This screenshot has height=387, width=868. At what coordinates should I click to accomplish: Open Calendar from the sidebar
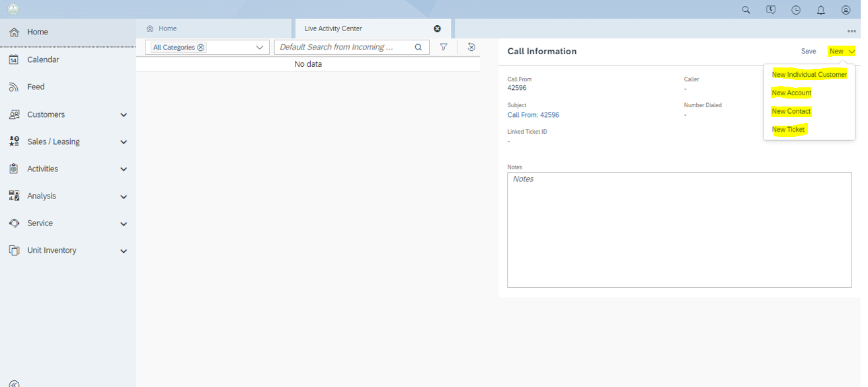pyautogui.click(x=43, y=60)
